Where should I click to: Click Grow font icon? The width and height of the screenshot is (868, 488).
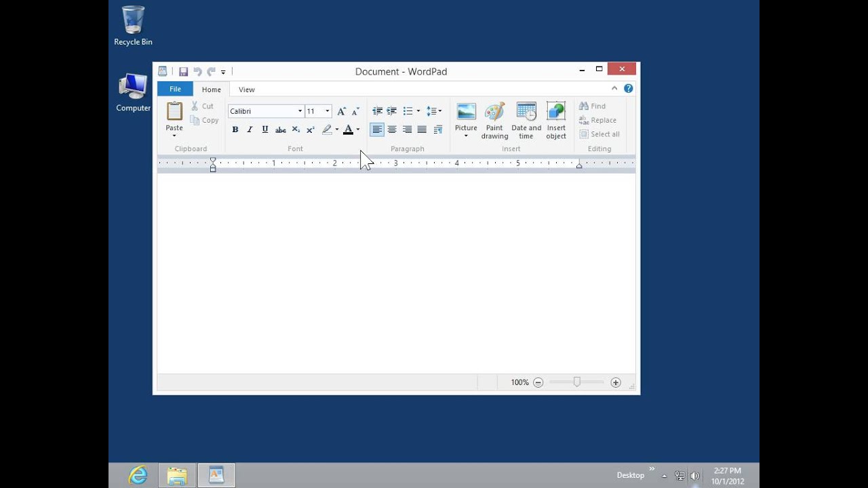341,111
